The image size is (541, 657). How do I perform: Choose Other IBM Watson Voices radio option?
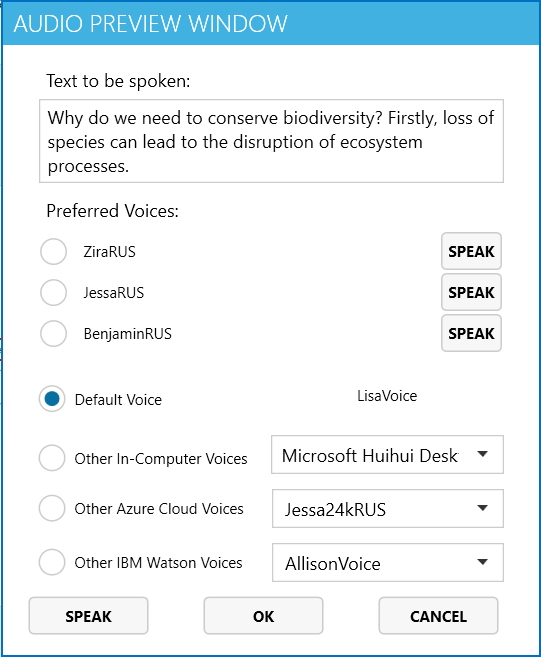click(x=52, y=562)
